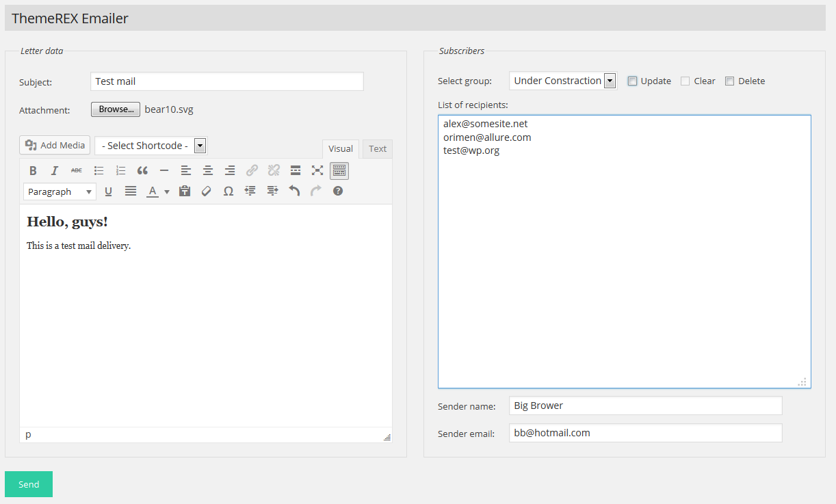Enable the Clear checkbox
The width and height of the screenshot is (836, 504).
pos(685,81)
